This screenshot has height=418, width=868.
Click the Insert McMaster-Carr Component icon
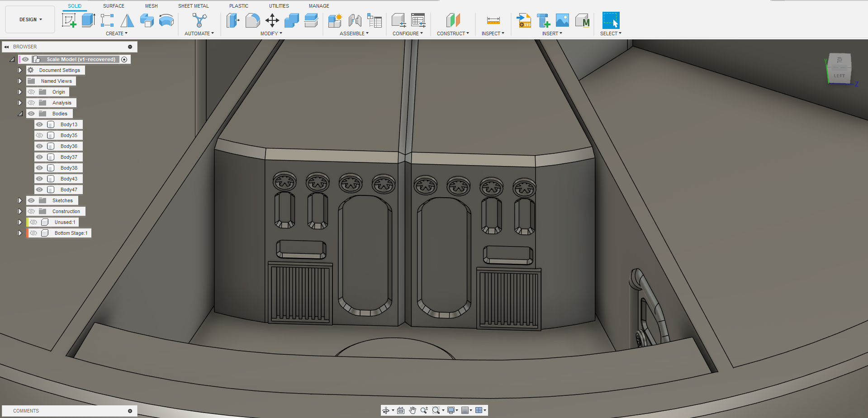582,20
